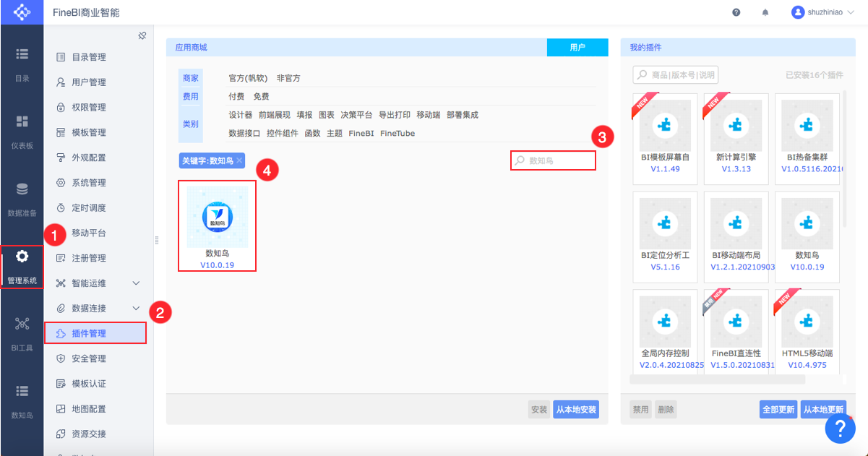The image size is (868, 456).
Task: Click the floating blue help button
Action: (840, 429)
